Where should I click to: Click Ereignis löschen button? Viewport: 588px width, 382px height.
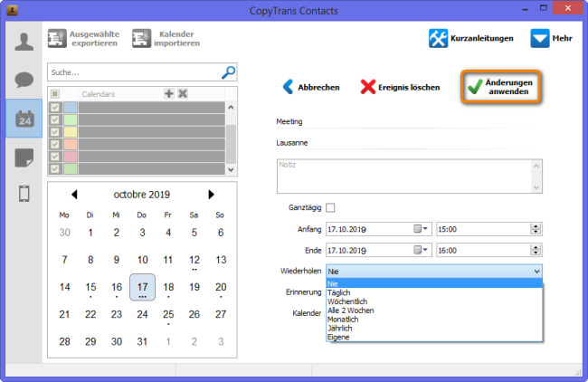(x=400, y=87)
